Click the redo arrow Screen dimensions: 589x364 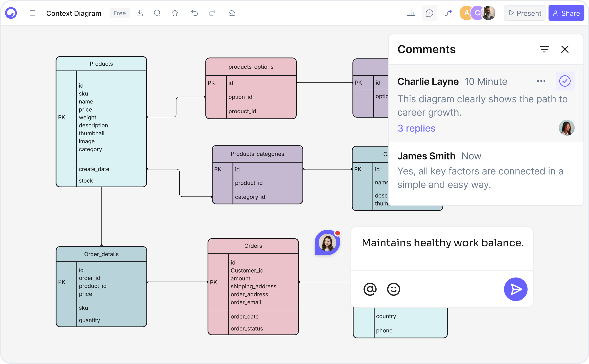tap(212, 13)
